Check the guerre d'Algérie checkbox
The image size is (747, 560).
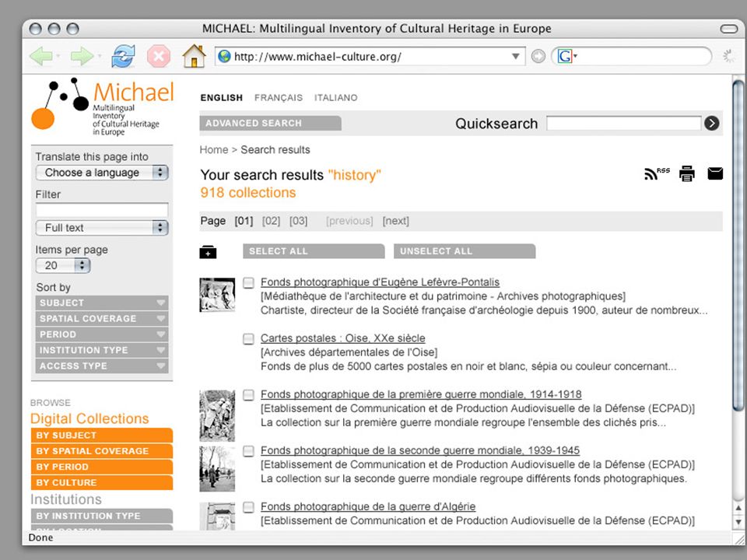point(248,508)
